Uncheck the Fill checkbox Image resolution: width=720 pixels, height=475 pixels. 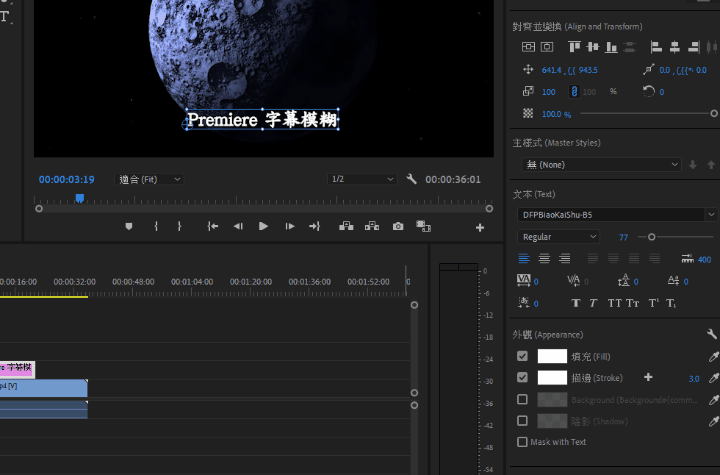pos(522,356)
